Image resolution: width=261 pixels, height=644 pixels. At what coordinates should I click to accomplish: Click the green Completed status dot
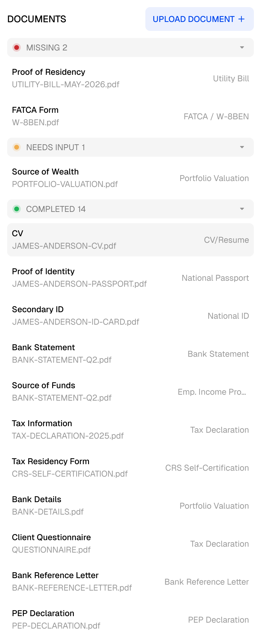click(x=17, y=209)
